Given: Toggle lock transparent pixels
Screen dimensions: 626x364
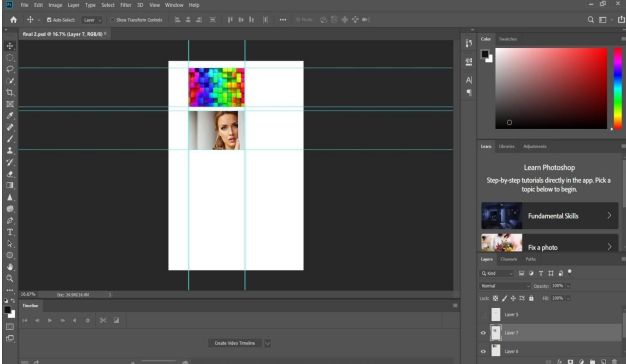Looking at the screenshot, I should (495, 298).
